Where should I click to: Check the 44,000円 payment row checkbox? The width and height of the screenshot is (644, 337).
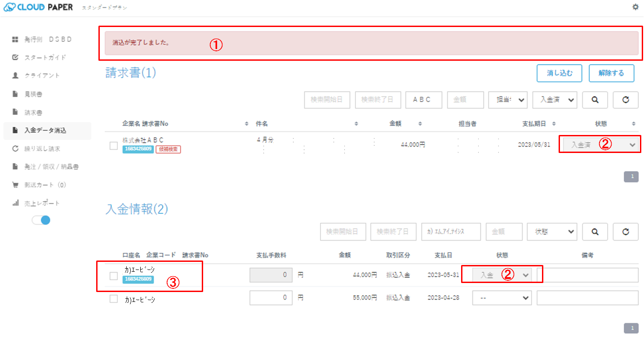point(114,276)
